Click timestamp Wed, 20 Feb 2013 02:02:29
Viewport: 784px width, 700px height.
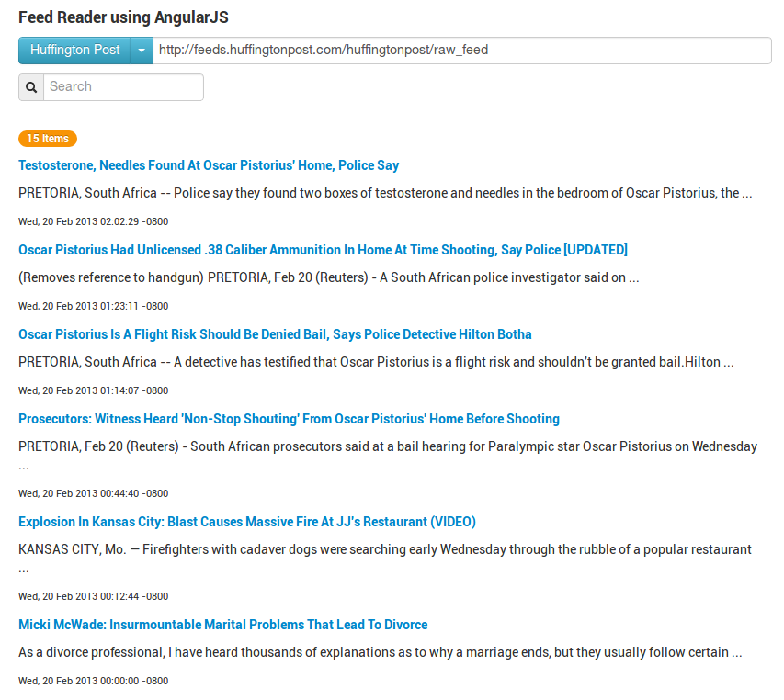(x=94, y=221)
